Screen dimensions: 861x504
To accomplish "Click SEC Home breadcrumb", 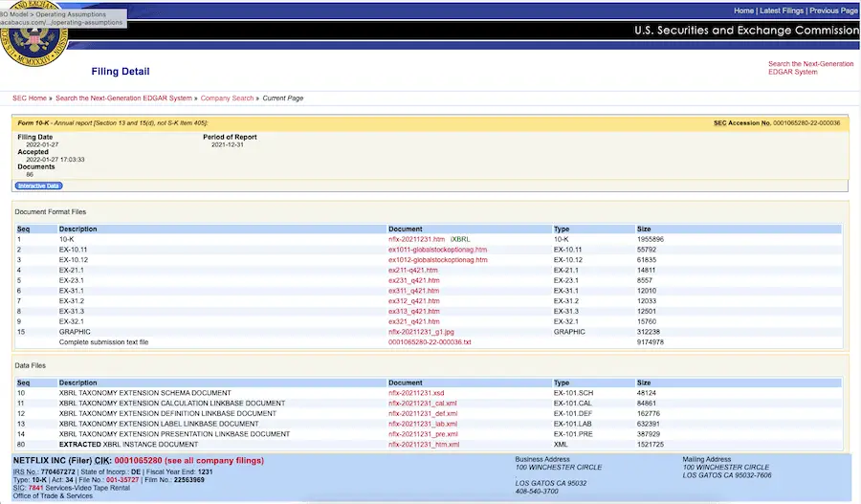I will tap(29, 99).
